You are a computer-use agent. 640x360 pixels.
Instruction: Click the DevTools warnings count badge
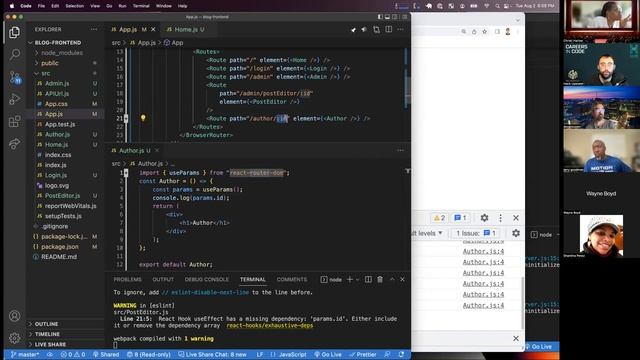pos(439,218)
